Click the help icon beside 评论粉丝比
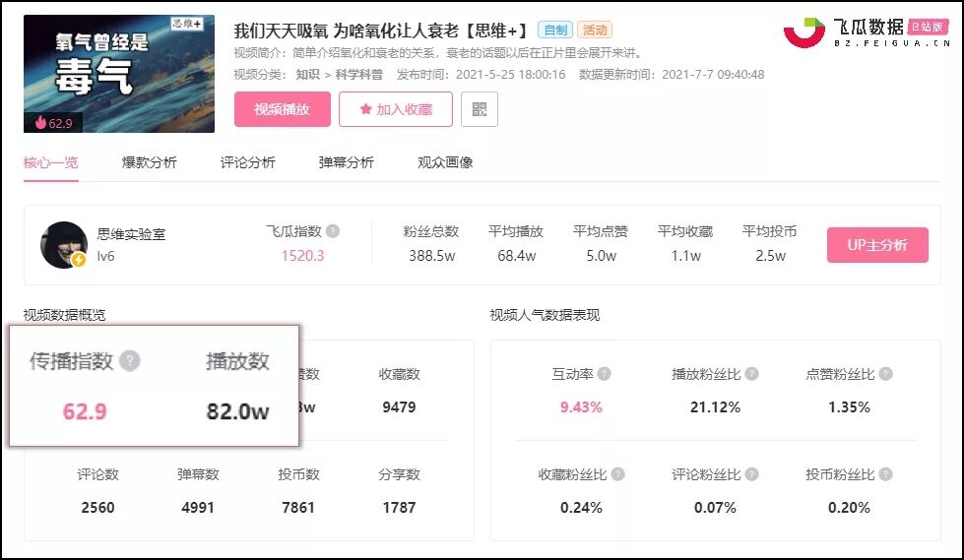The image size is (964, 560). click(751, 474)
